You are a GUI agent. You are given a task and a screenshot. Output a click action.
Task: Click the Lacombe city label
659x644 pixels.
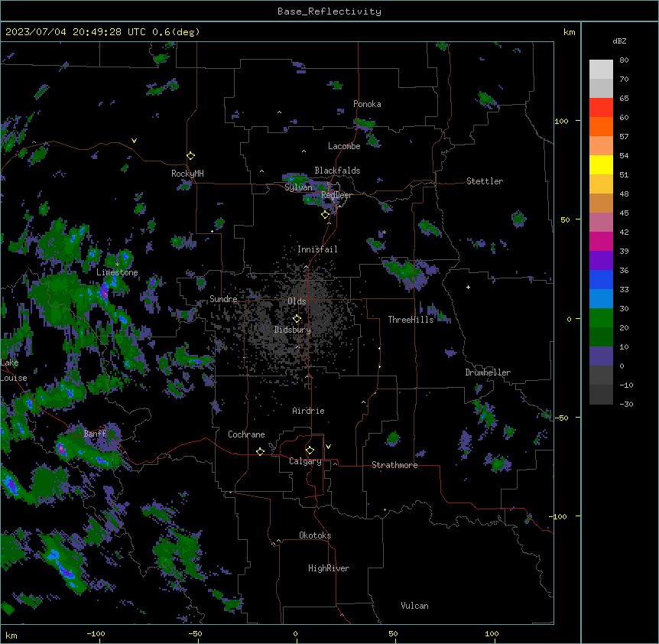344,146
